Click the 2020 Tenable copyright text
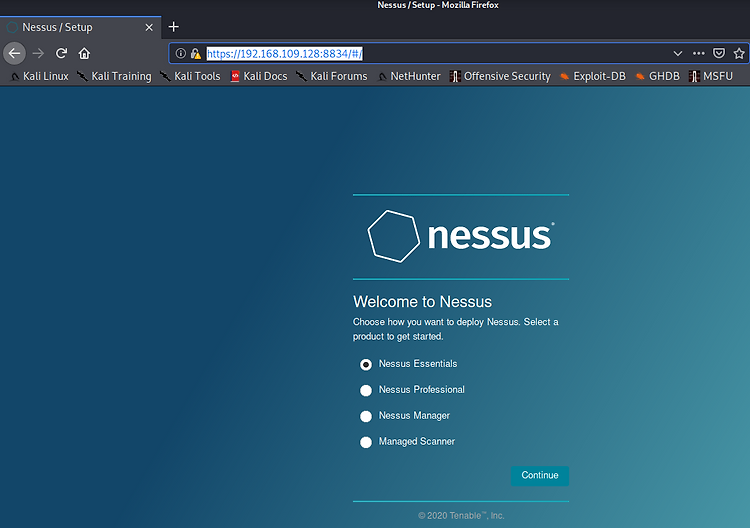 point(461,516)
